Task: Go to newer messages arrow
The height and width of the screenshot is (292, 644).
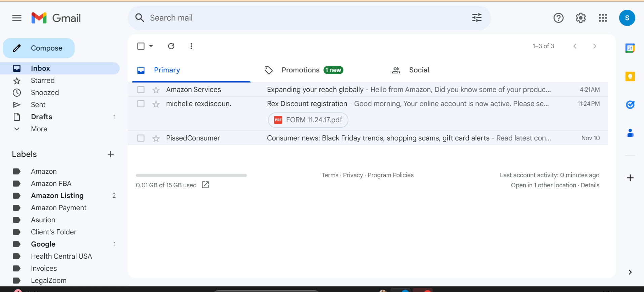Action: click(x=575, y=46)
